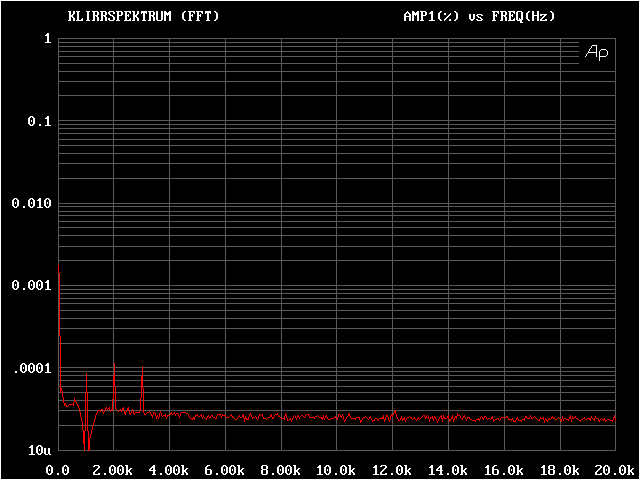640x480 pixels.
Task: Click the 8.00k frequency axis label
Action: tap(280, 469)
